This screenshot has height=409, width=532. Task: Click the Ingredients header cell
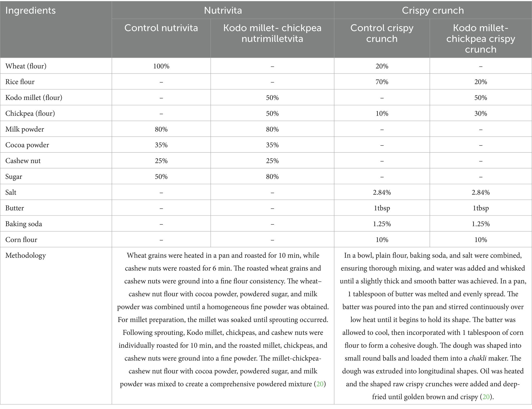click(x=30, y=11)
